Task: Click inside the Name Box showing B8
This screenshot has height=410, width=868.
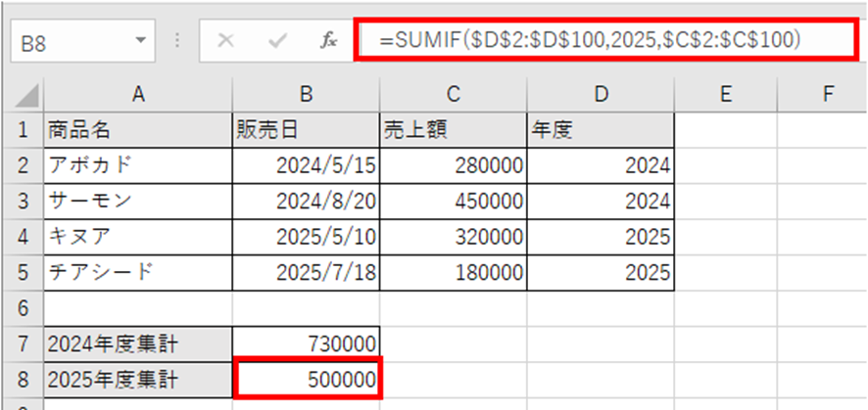Action: (69, 41)
